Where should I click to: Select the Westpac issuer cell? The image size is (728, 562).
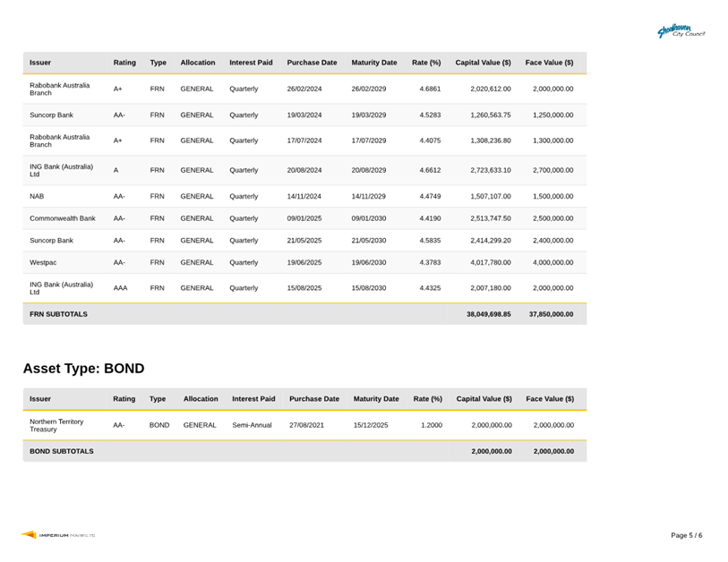(x=45, y=262)
